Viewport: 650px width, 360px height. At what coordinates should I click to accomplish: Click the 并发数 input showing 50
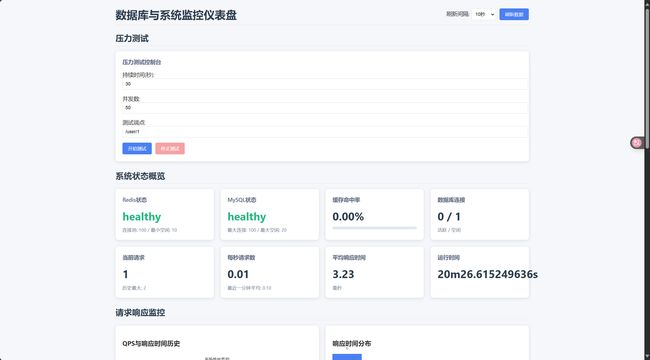point(325,107)
